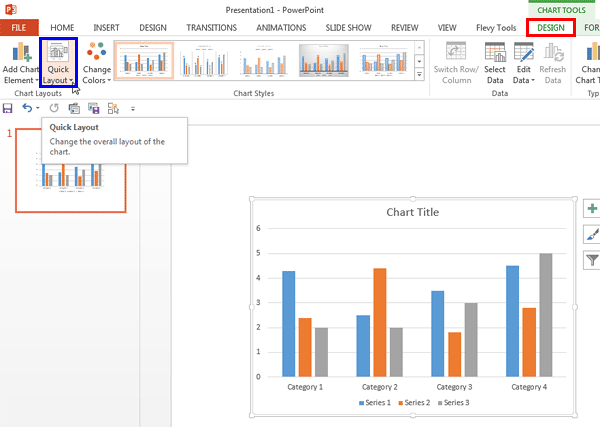The image size is (600, 427).
Task: Select the third chart style thumbnail
Action: coord(264,60)
